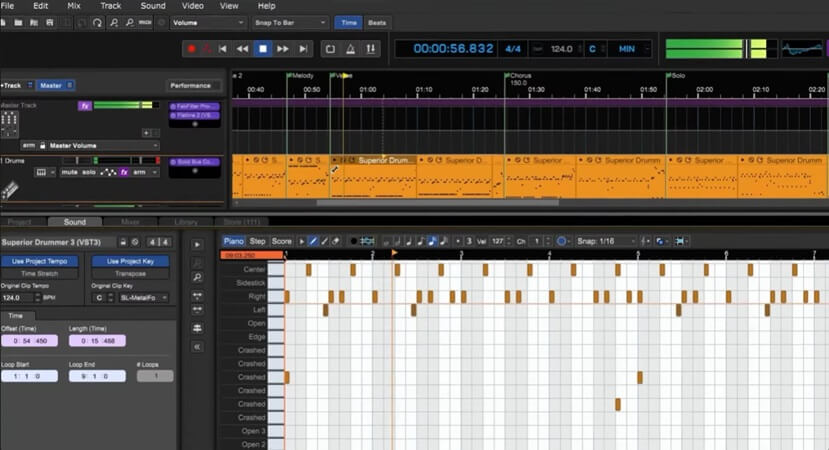Click the fast forward button
Image resolution: width=829 pixels, height=450 pixels.
(x=283, y=49)
